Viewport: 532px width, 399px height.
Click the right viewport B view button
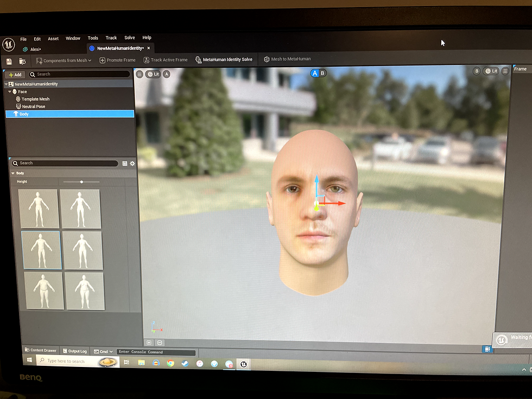tap(477, 71)
